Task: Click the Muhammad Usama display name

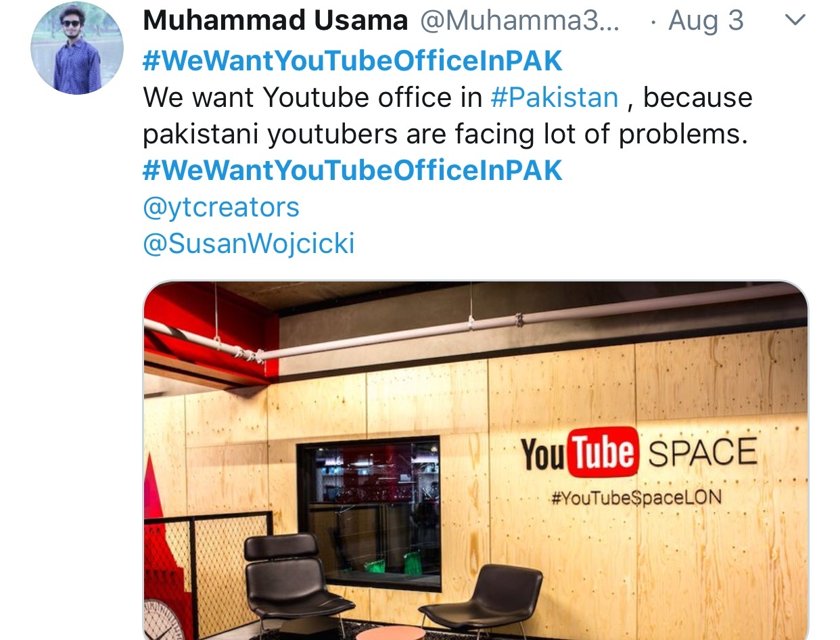Action: [275, 20]
